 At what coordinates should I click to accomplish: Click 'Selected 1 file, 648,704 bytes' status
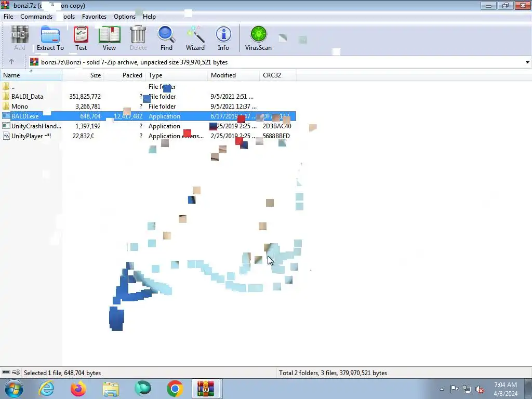click(62, 373)
